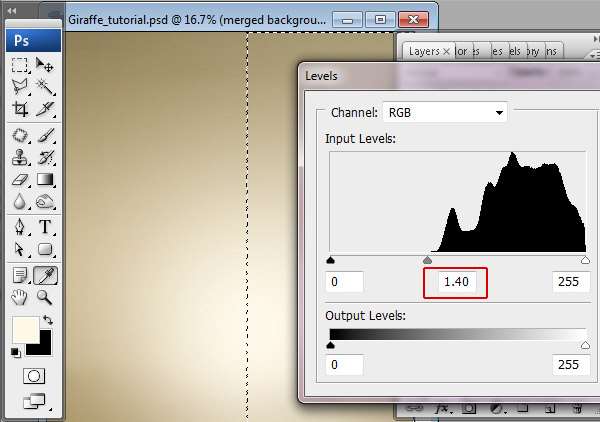The image size is (600, 422).
Task: Select the Clone Stamp tool
Action: [20, 157]
